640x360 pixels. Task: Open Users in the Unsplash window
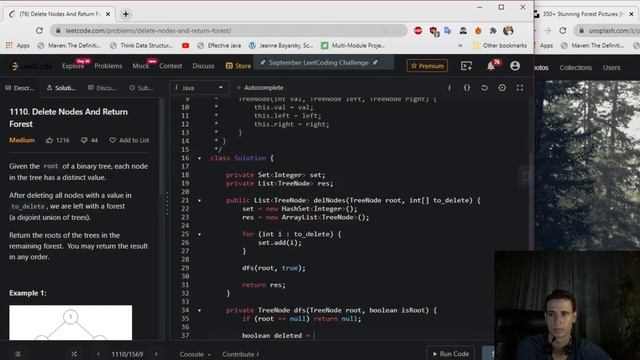(x=611, y=68)
